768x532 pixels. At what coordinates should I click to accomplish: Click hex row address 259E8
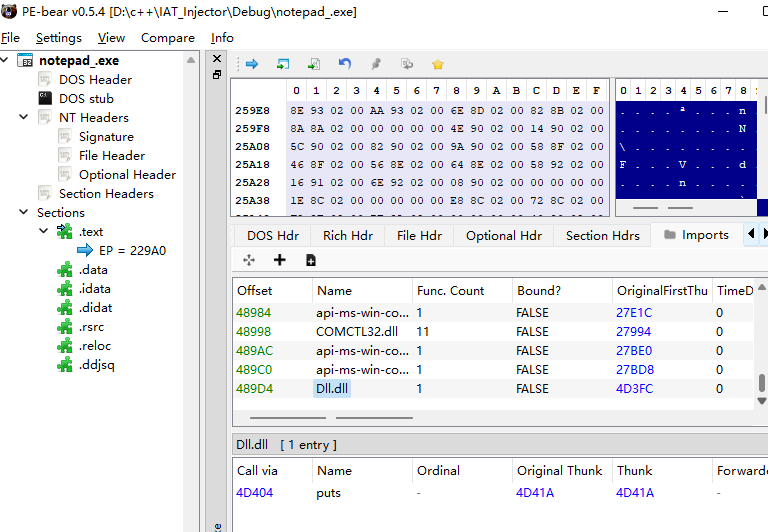coord(252,110)
